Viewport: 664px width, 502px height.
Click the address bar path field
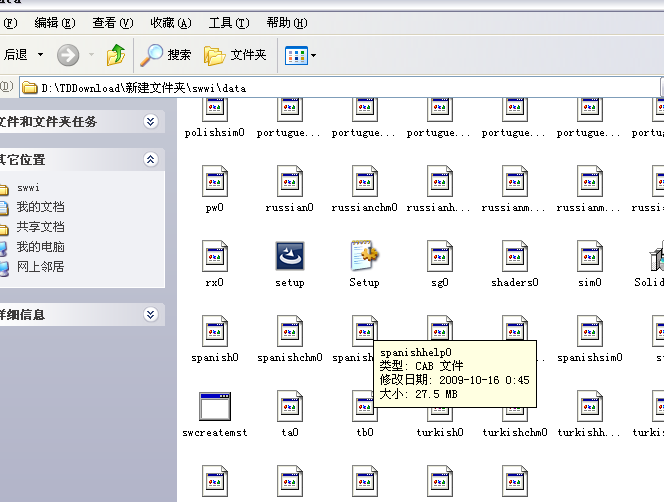tap(340, 88)
